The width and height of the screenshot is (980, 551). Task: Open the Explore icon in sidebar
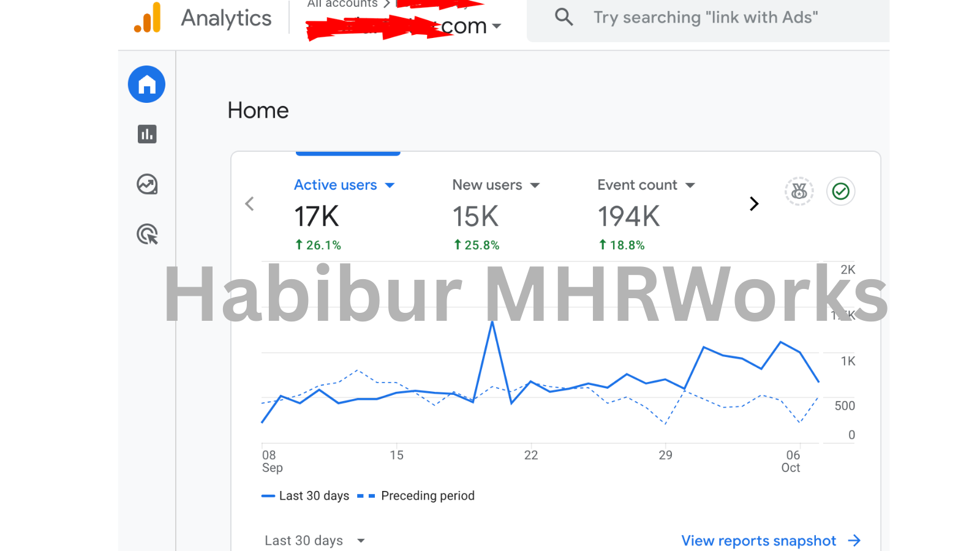click(147, 184)
